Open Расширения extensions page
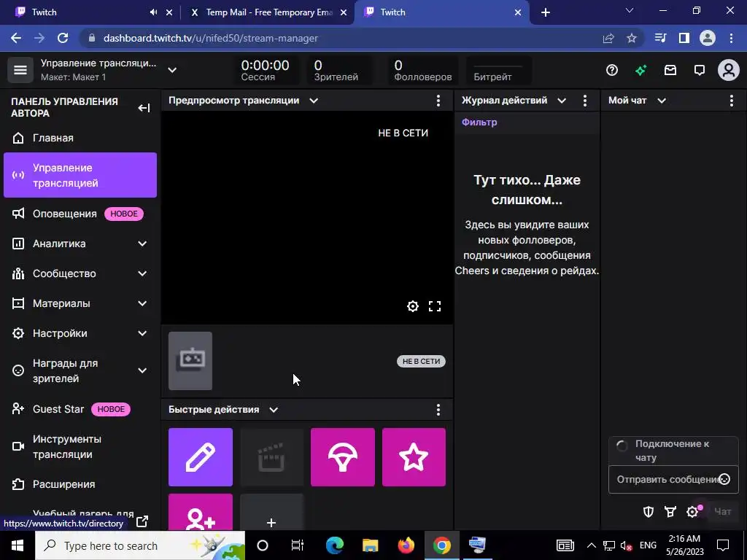Screen dimensions: 747x560 [80, 484]
